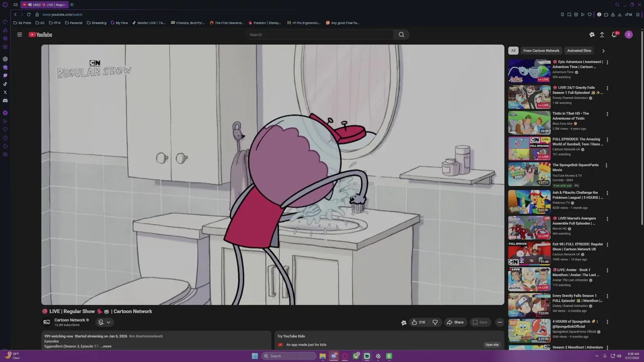This screenshot has width=644, height=362.
Task: Click the YouTube search magnifier button
Action: pyautogui.click(x=401, y=35)
